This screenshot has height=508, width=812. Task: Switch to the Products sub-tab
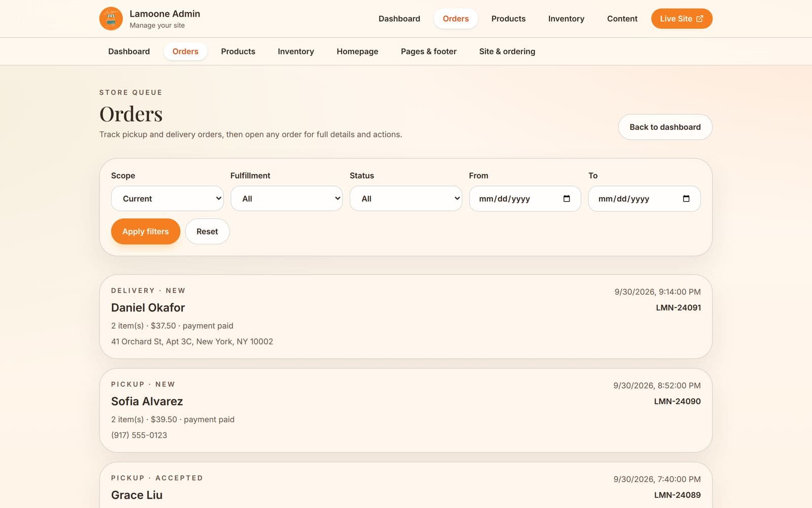[x=238, y=51]
